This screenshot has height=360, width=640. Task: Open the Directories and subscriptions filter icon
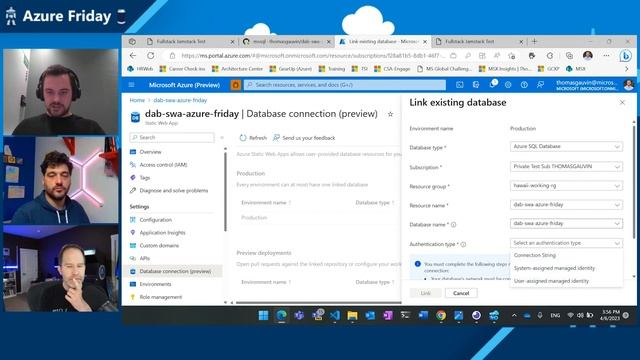pos(476,85)
